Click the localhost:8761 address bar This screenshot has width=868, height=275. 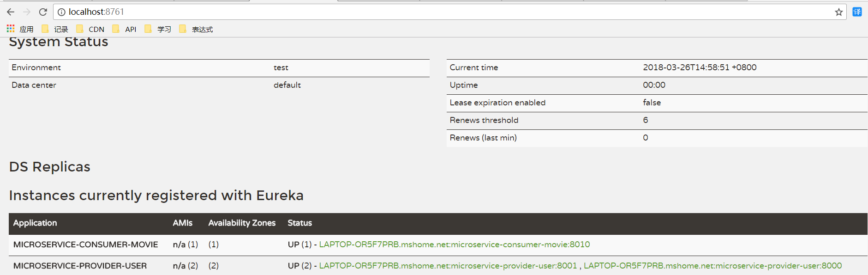pyautogui.click(x=449, y=12)
